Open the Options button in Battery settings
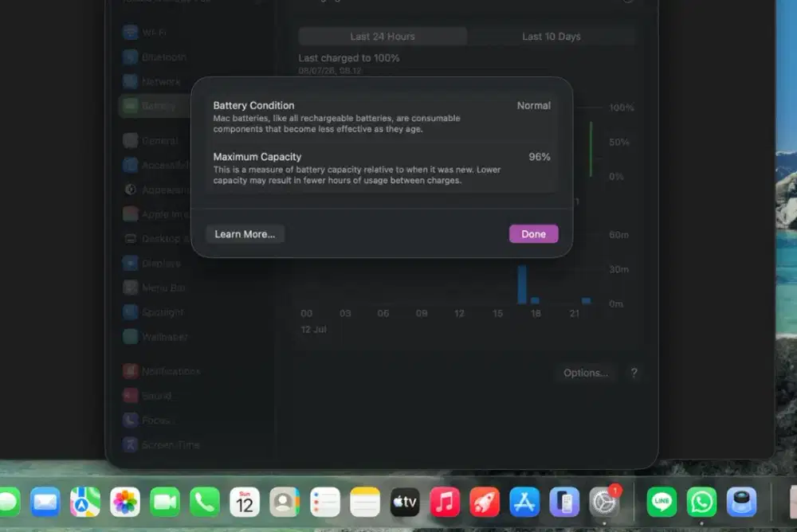This screenshot has width=797, height=532. [x=585, y=373]
